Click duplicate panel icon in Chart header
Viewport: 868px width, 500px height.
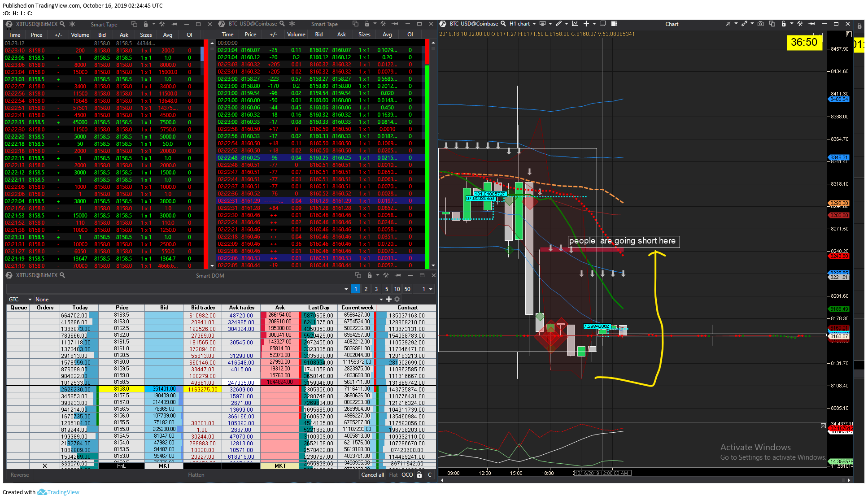point(772,24)
